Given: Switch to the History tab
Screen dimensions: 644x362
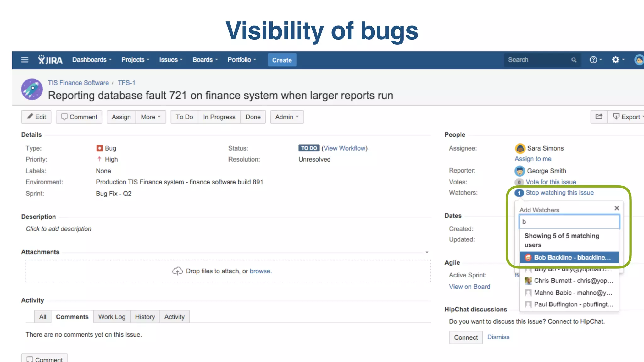Looking at the screenshot, I should point(145,317).
